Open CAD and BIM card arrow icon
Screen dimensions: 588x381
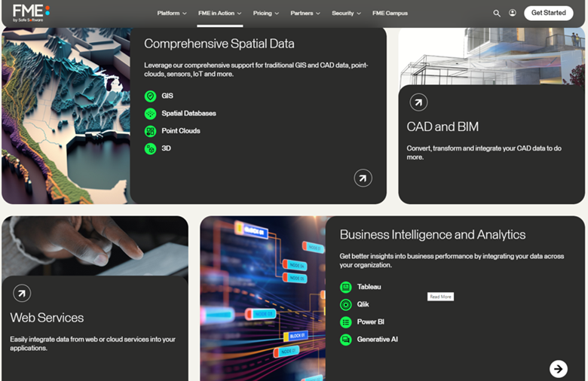[x=418, y=102]
